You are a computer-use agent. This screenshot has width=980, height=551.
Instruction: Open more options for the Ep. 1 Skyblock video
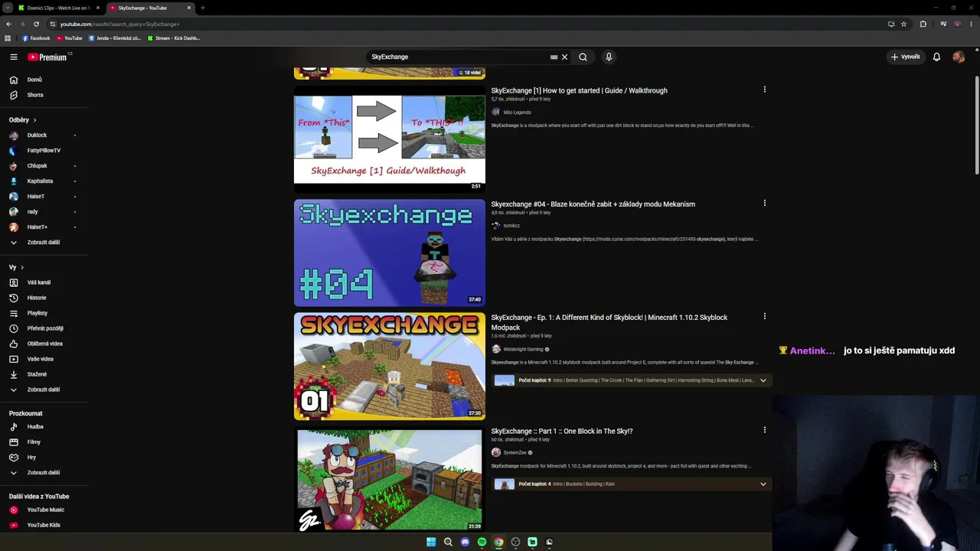764,316
